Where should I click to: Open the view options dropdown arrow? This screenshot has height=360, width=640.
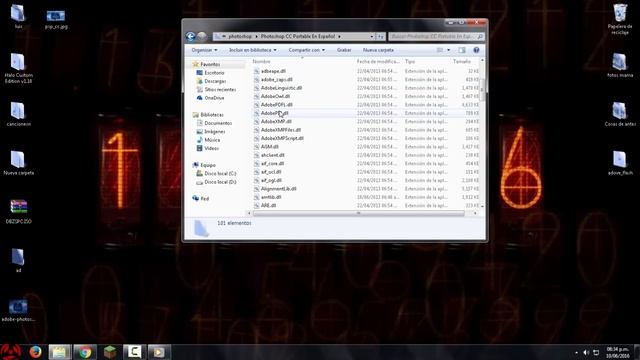pyautogui.click(x=448, y=50)
